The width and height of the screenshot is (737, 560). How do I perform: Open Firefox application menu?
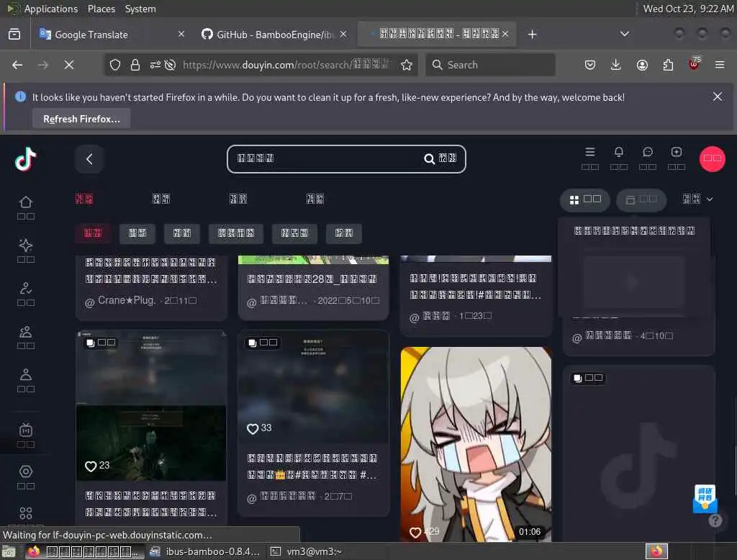[x=720, y=65]
